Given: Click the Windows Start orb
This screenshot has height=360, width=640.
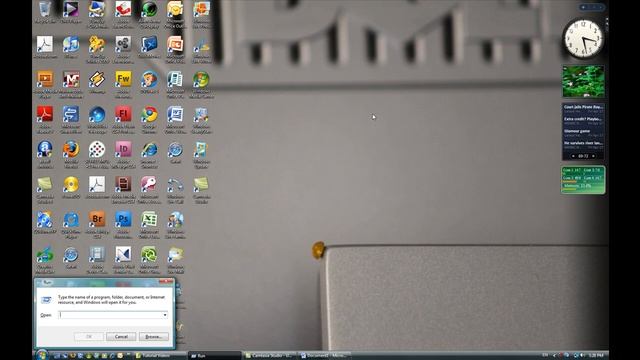Looking at the screenshot, I should point(42,355).
